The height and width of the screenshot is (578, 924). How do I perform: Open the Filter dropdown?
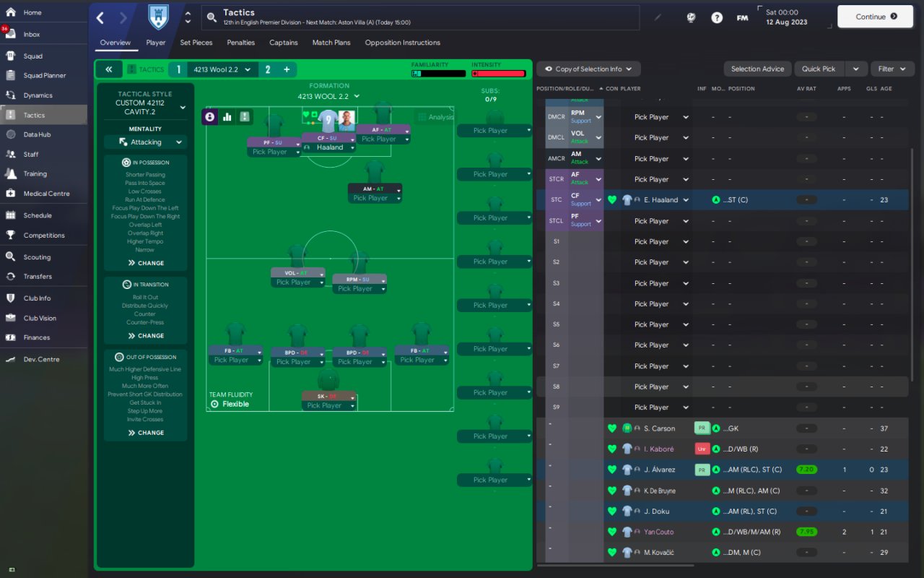tap(892, 69)
